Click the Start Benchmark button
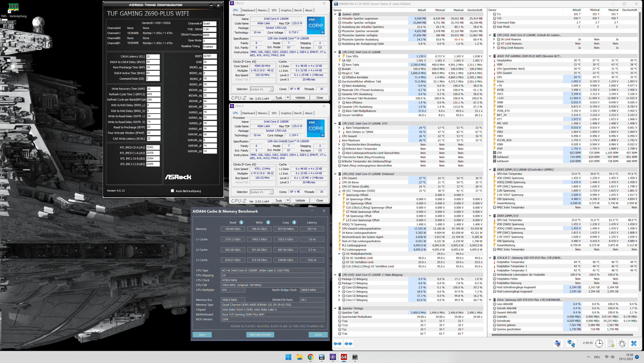 pos(260,334)
